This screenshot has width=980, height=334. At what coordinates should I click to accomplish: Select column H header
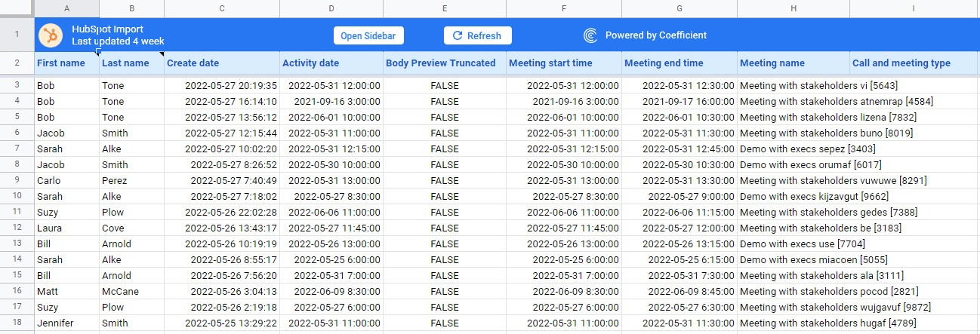793,8
